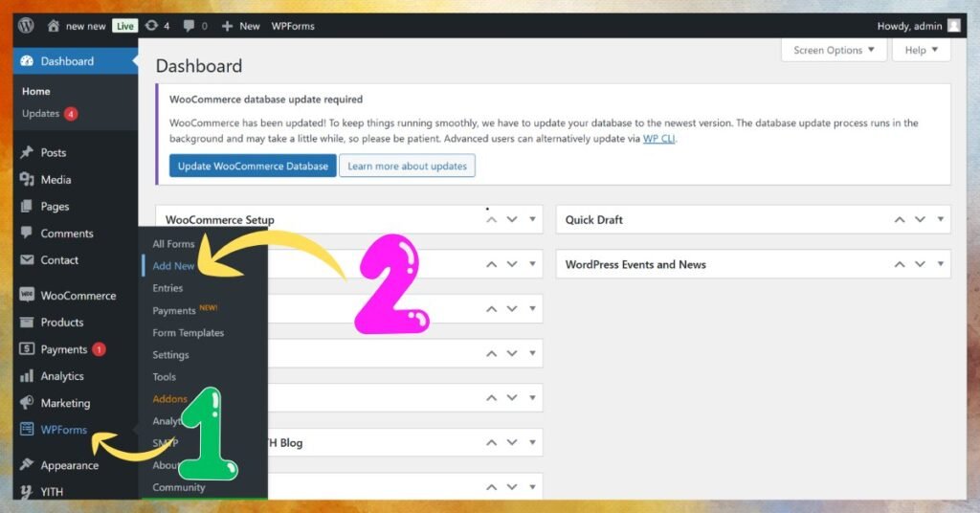The image size is (980, 513).
Task: Click the Quick Draft widget title
Action: click(593, 219)
